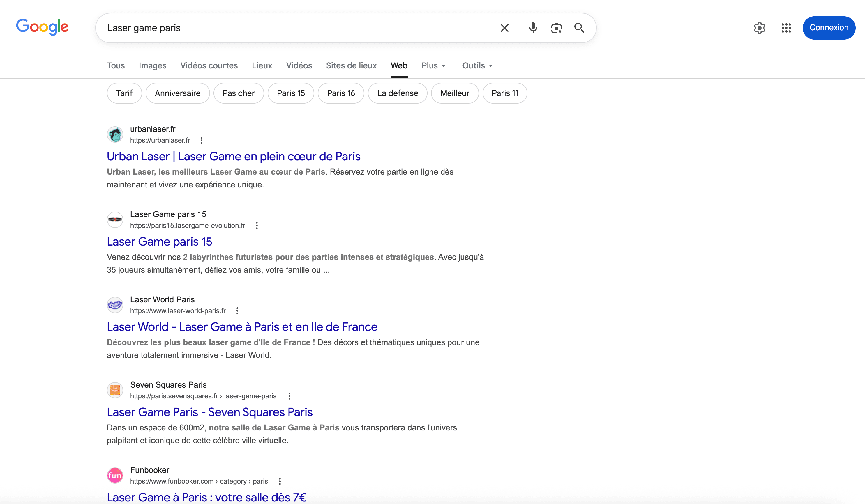Screen dimensions: 865x504
Task: Open the three-dot menu beside funbooker.com
Action: tap(280, 481)
